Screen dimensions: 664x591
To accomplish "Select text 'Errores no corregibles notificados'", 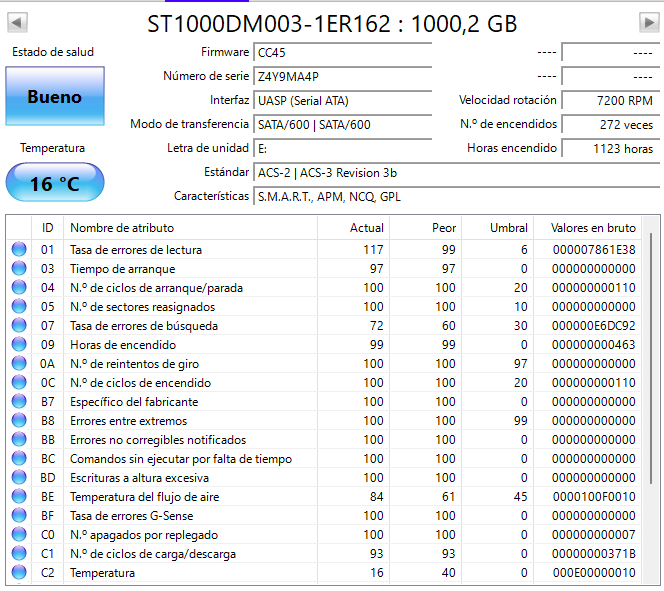I will coord(158,440).
